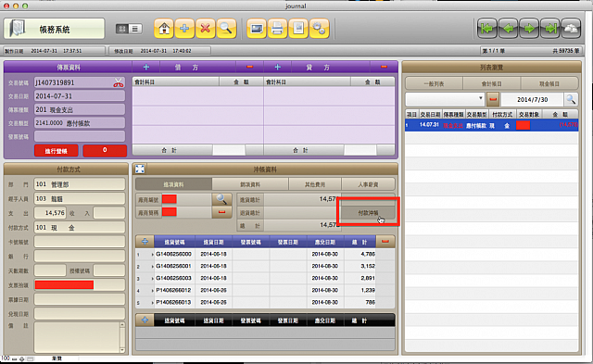Viewport: 593px width, 364px height.
Task: Click the empty 發票號碼 field in 傳票資料
Action: (x=80, y=136)
